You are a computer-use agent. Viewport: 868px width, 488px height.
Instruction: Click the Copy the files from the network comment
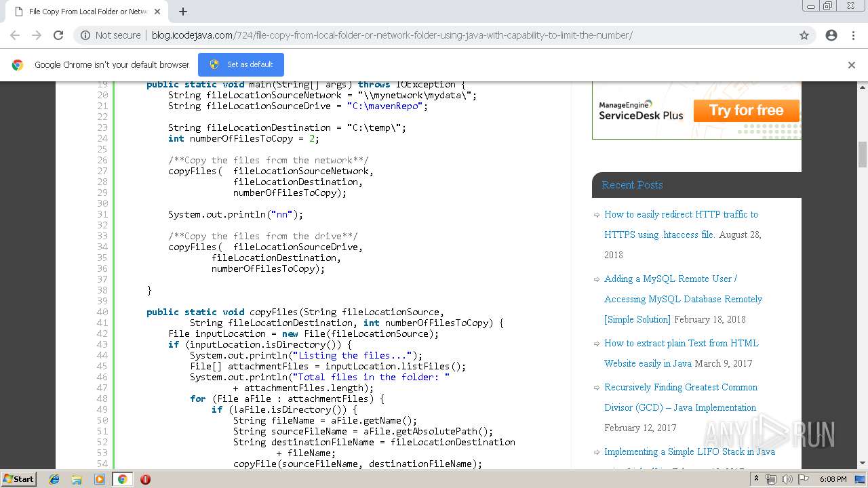tap(269, 160)
